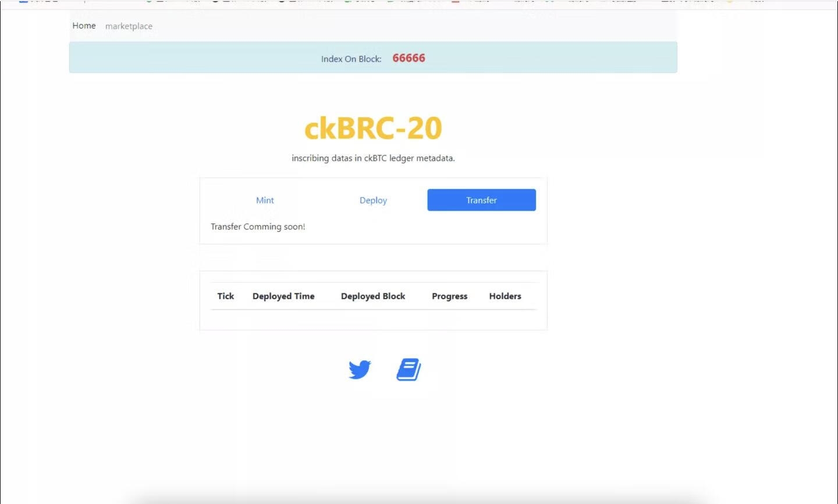Select the blue Transfer tab
Image resolution: width=838 pixels, height=504 pixels.
pyautogui.click(x=481, y=200)
